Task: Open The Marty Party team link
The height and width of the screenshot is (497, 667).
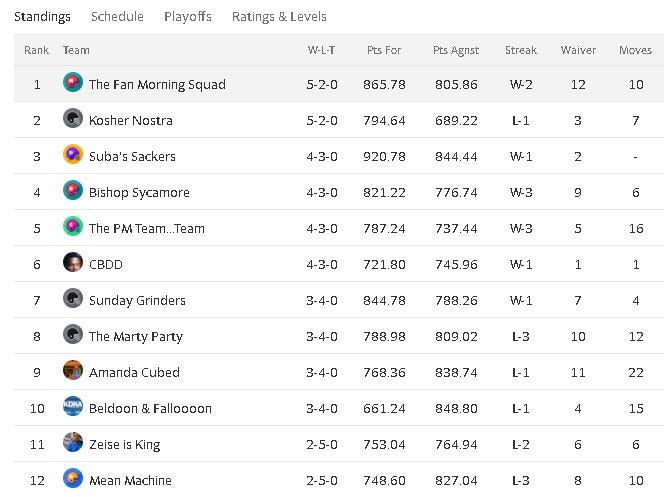Action: [136, 336]
